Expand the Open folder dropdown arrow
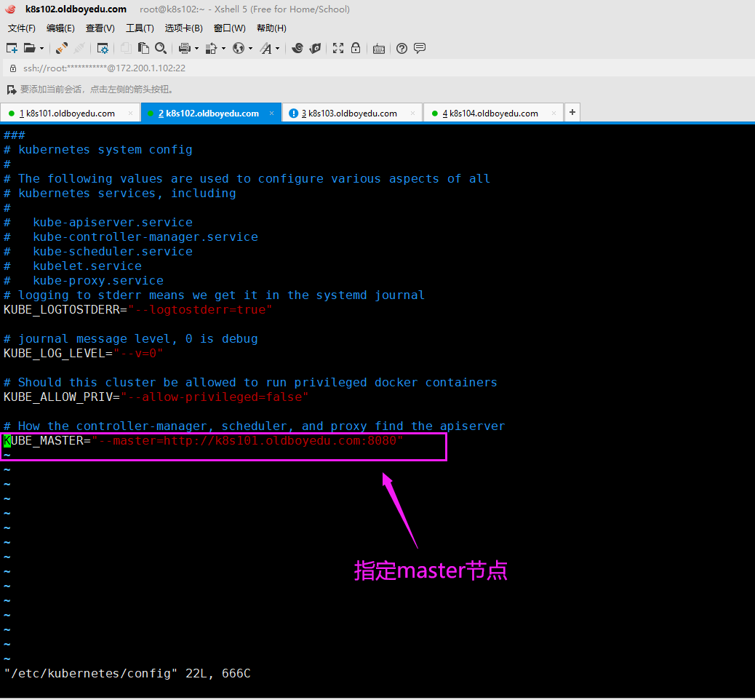Image resolution: width=755 pixels, height=700 pixels. [41, 49]
